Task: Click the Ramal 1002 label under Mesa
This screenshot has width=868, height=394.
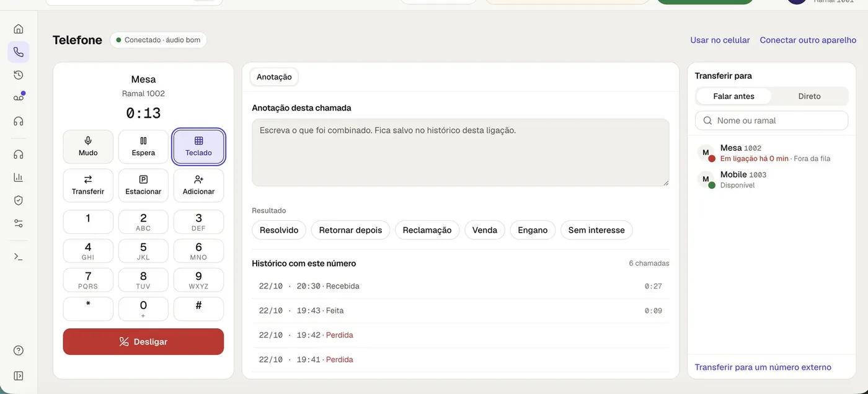Action: (x=143, y=94)
